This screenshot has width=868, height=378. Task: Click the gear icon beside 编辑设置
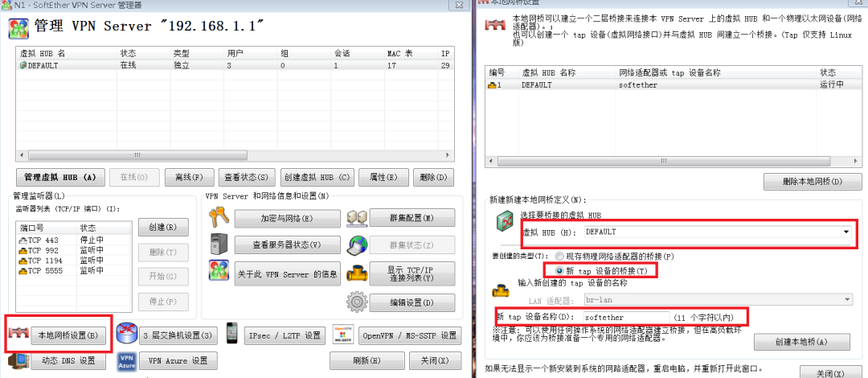pyautogui.click(x=357, y=302)
